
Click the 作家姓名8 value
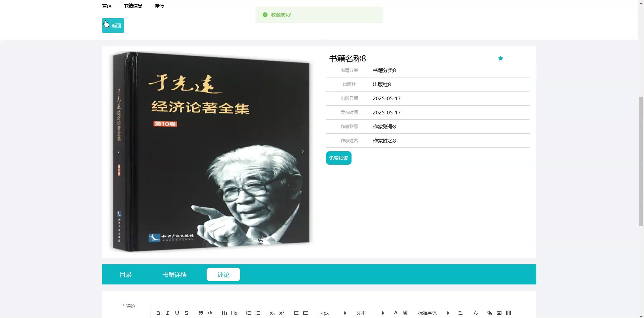[x=384, y=141]
